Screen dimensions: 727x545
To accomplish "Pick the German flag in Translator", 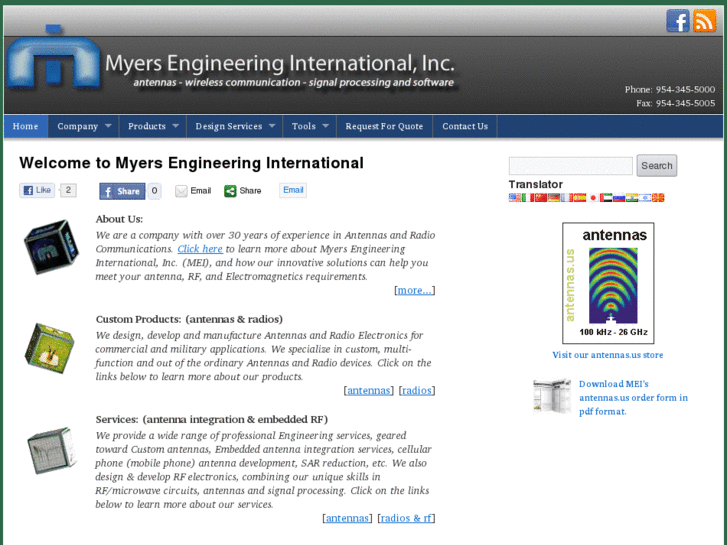I will pyautogui.click(x=554, y=198).
